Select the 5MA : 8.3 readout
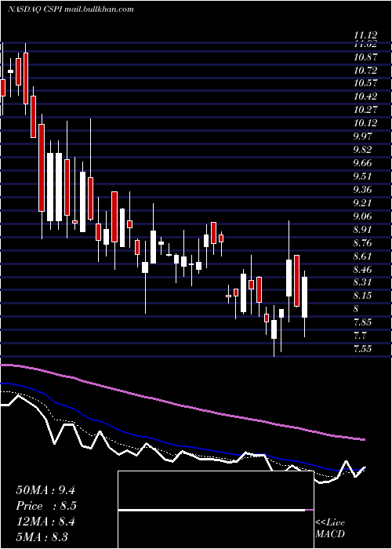Image resolution: width=392 pixels, height=549 pixels. [42, 537]
